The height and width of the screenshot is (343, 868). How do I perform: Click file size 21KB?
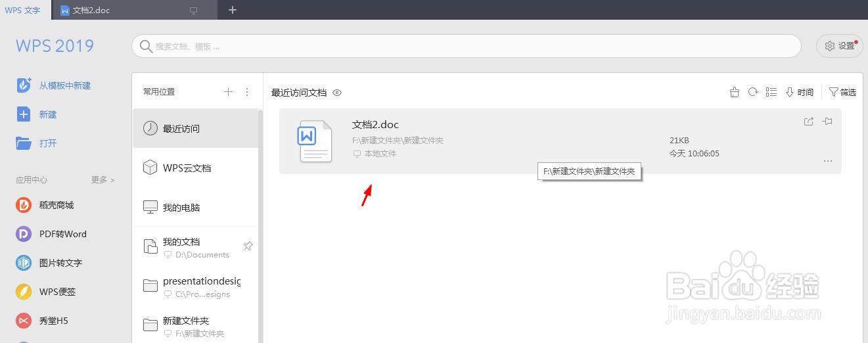[679, 141]
